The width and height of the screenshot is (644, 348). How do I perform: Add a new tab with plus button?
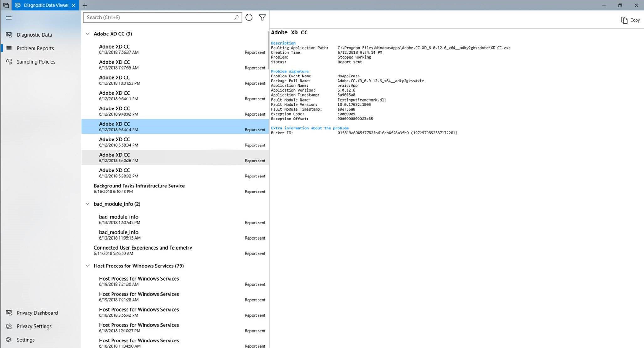(85, 5)
